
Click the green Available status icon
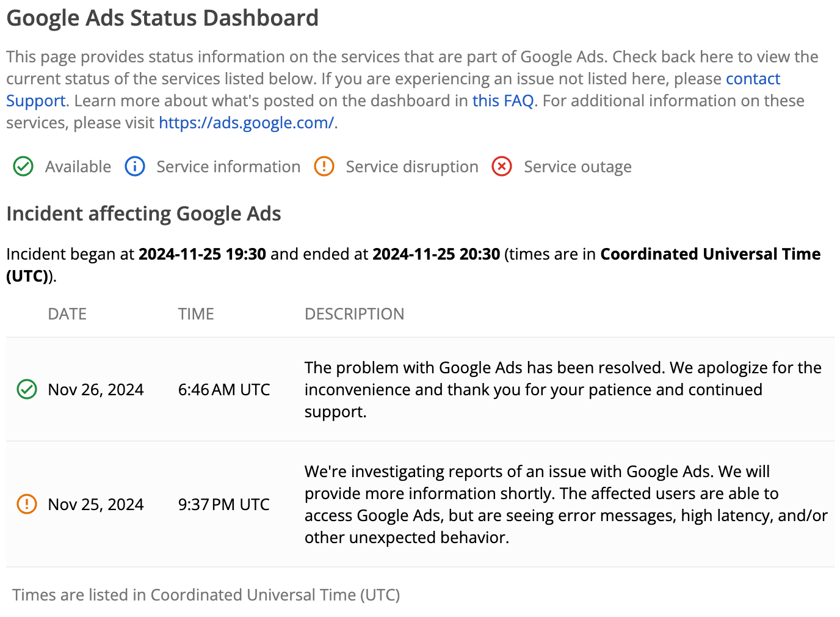23,166
